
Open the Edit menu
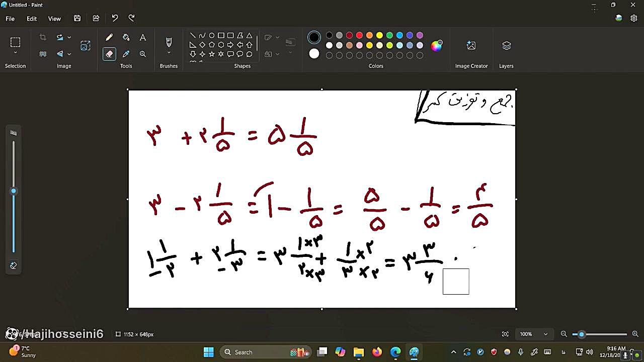click(32, 19)
